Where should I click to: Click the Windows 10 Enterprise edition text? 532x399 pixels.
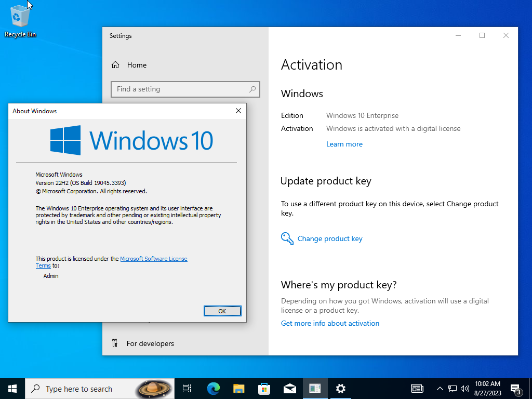pos(362,116)
